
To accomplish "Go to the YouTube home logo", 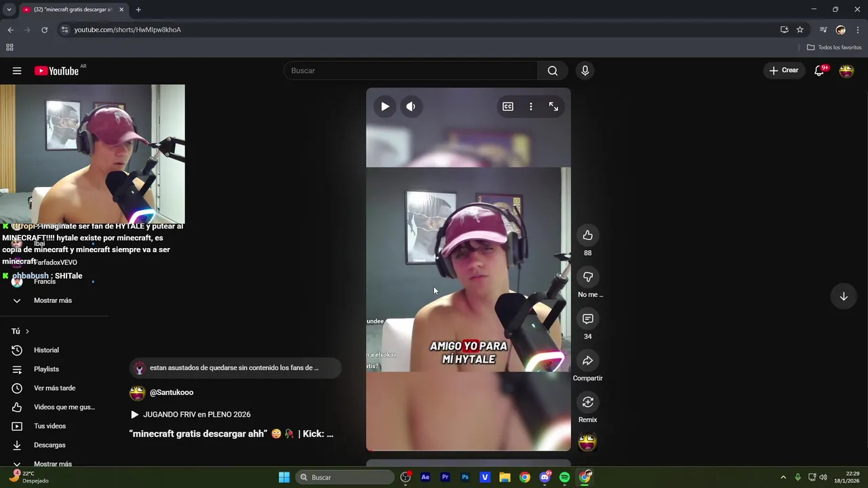I will (56, 70).
